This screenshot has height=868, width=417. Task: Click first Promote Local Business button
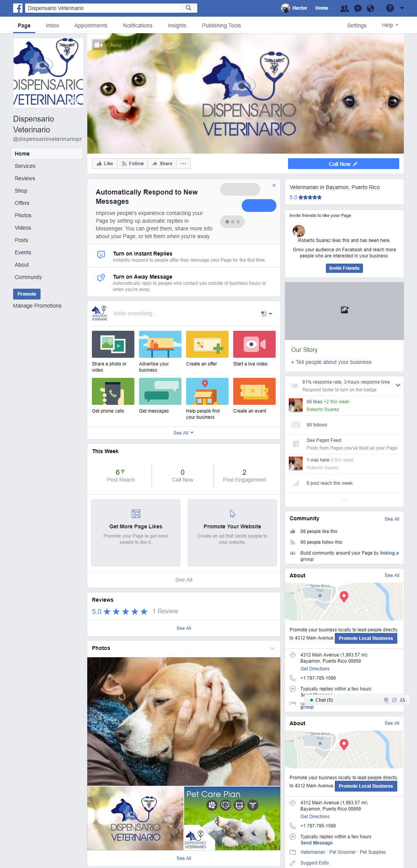pos(366,638)
